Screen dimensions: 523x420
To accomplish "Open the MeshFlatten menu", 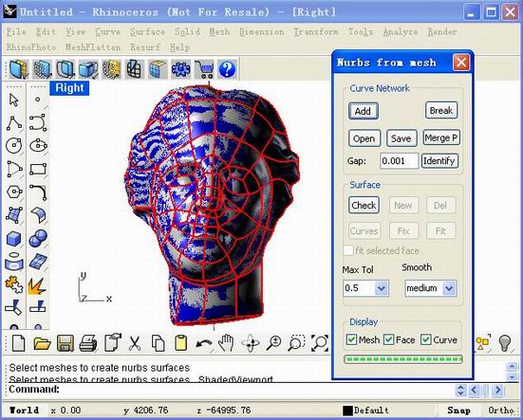I will [93, 47].
